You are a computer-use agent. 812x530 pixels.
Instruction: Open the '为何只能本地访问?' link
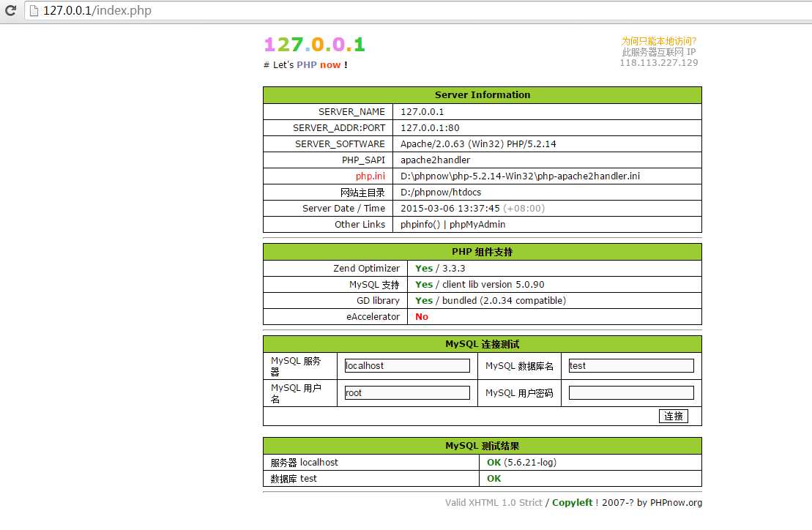[x=659, y=41]
